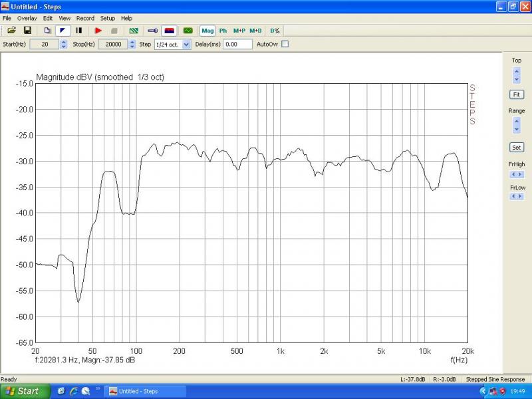
Task: Open the Setup menu
Action: tap(108, 19)
